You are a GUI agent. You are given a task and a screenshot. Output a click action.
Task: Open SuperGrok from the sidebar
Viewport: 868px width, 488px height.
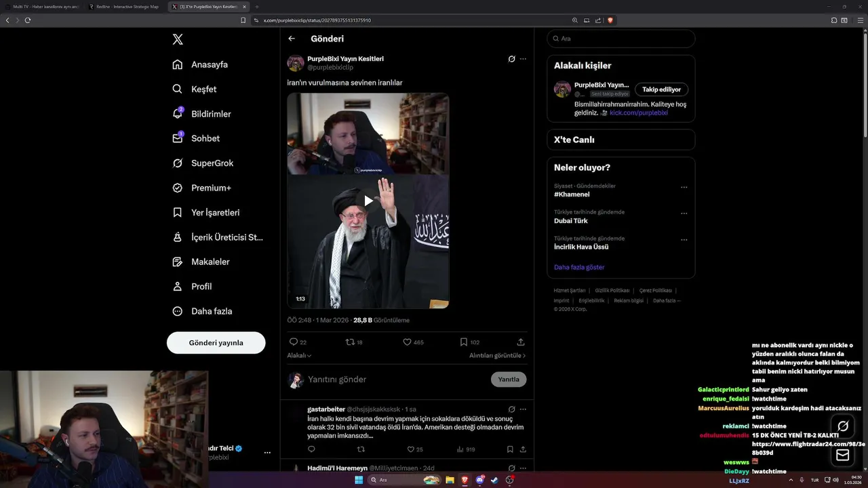202,163
